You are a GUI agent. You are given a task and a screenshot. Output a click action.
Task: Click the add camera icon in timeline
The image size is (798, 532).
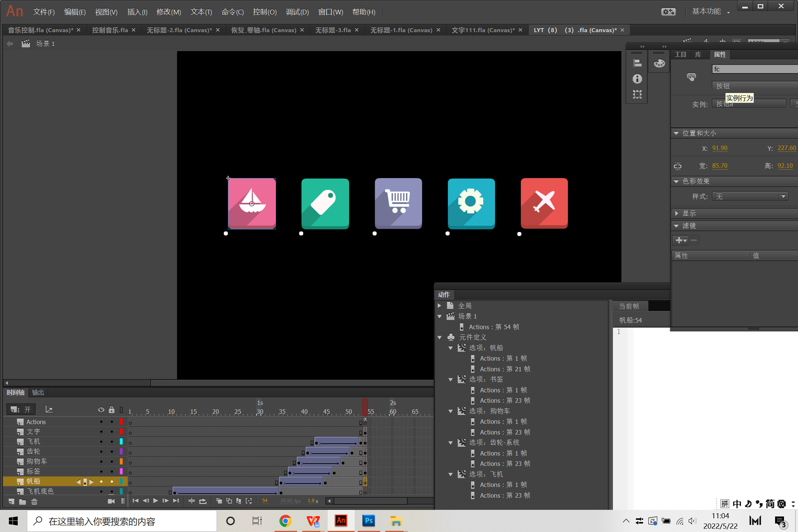pos(111,501)
